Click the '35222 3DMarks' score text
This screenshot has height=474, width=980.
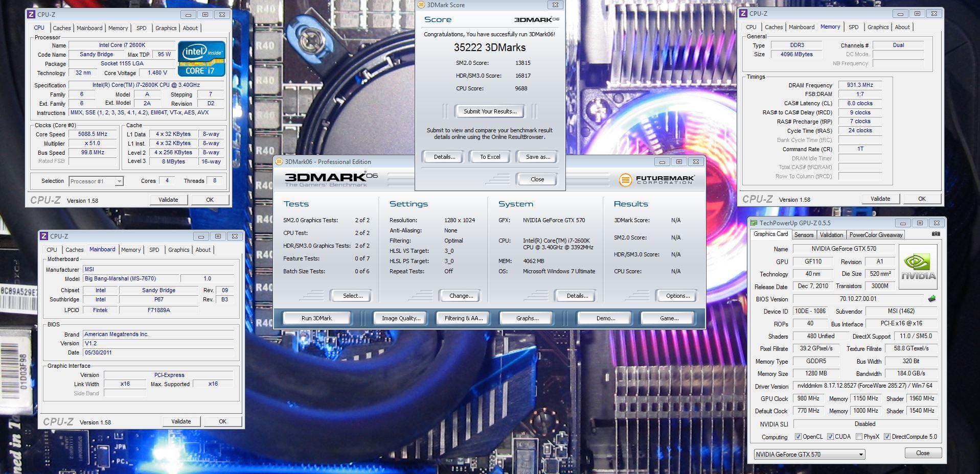pyautogui.click(x=490, y=48)
